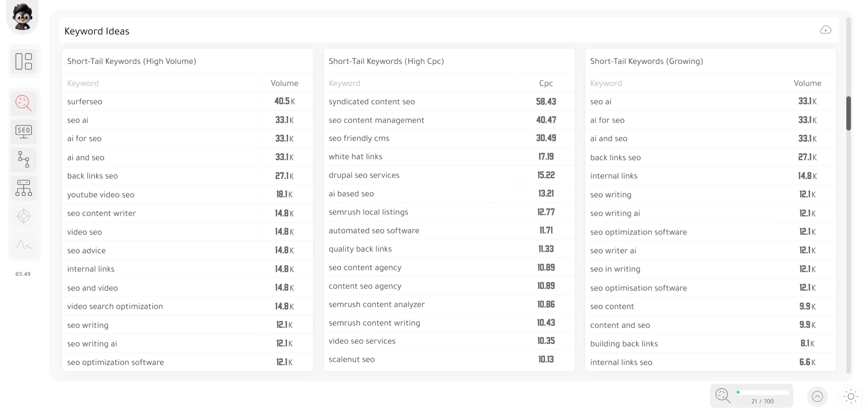
Task: Select 'seo and video' keyword
Action: click(93, 288)
